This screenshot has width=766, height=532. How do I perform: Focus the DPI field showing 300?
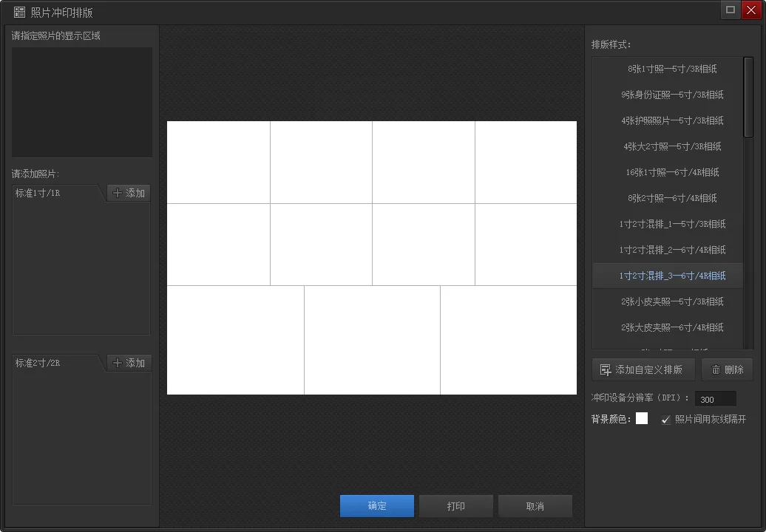click(715, 399)
